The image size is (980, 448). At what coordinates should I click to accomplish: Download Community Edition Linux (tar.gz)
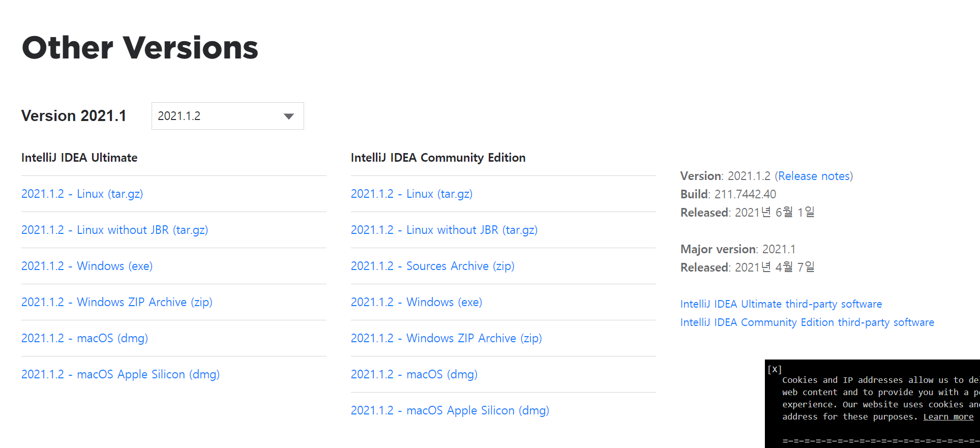(412, 194)
